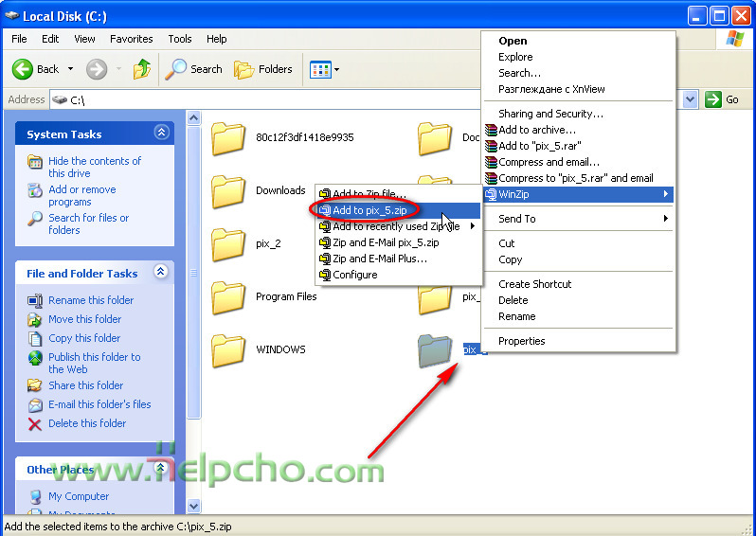The image size is (756, 536).
Task: Click Zip and E-Mail pix_5.zip
Action: click(x=399, y=242)
